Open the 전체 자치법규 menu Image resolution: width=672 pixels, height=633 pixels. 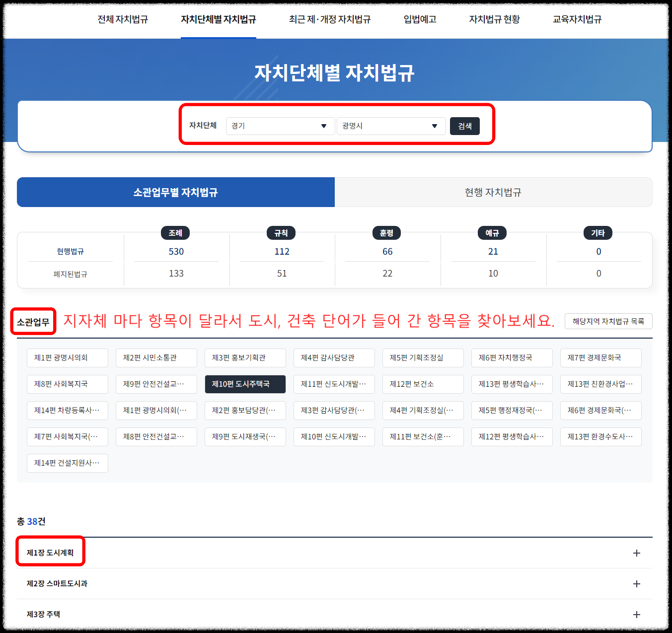pyautogui.click(x=123, y=19)
